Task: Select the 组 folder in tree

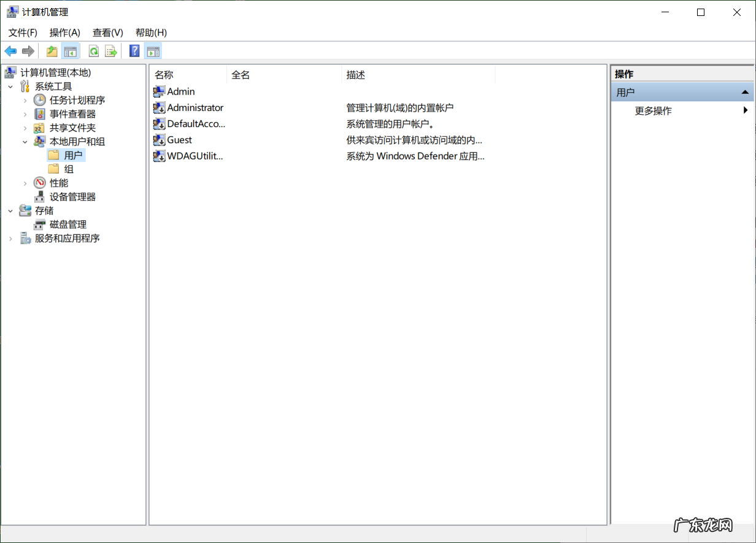Action: [69, 169]
